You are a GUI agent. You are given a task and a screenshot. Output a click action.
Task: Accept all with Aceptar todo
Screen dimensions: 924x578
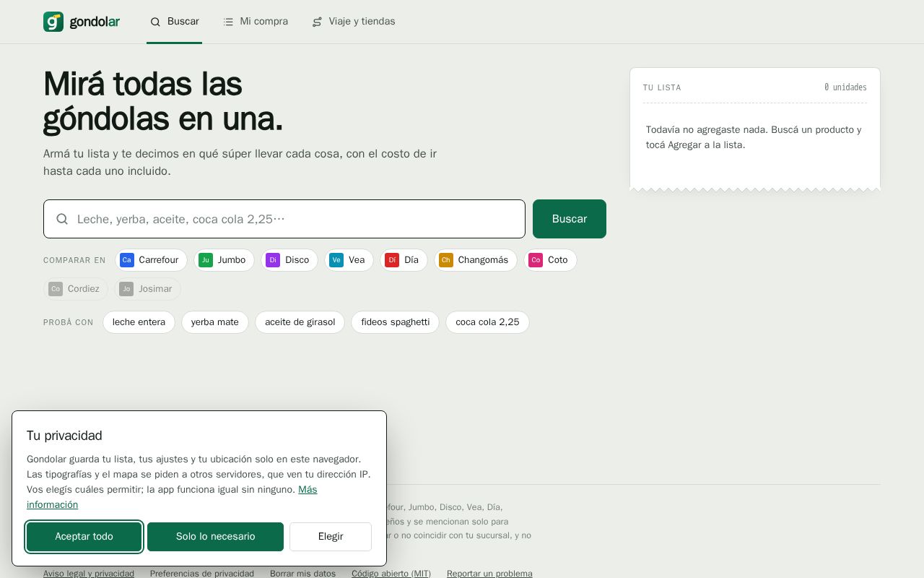click(84, 537)
